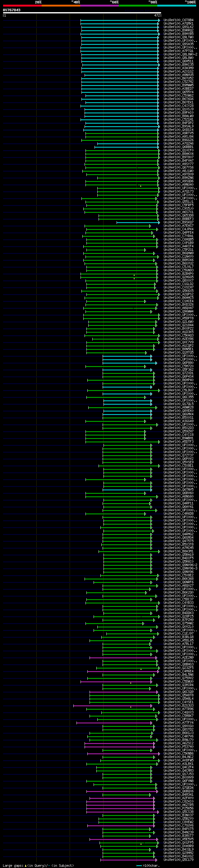Click the UniRef100_Q655Y4 label
The height and width of the screenshot is (868, 199).
coord(178,92)
